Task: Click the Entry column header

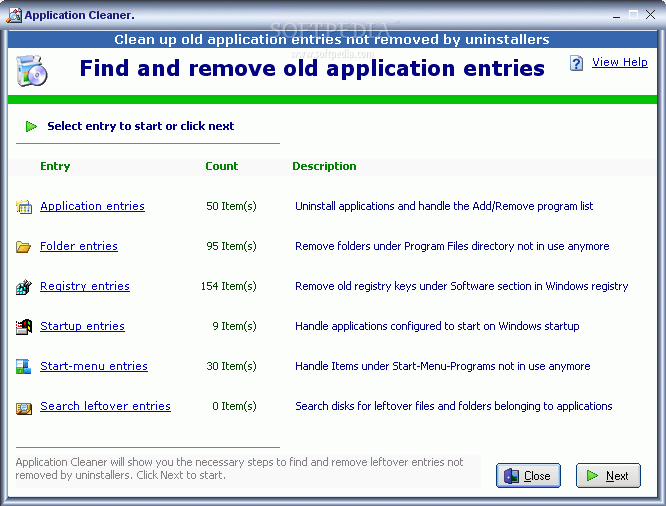Action: 55,166
